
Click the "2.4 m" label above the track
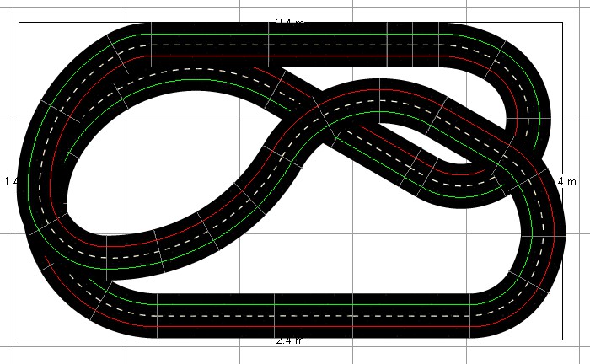tap(290, 21)
